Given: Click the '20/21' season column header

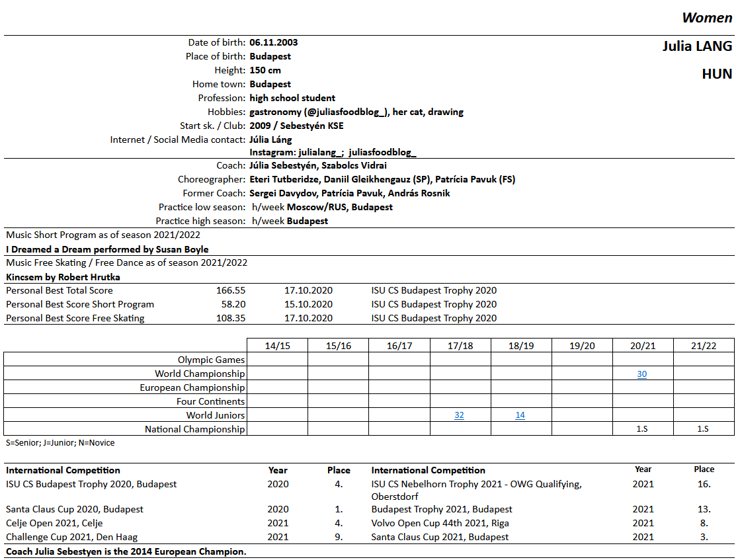Looking at the screenshot, I should (643, 346).
